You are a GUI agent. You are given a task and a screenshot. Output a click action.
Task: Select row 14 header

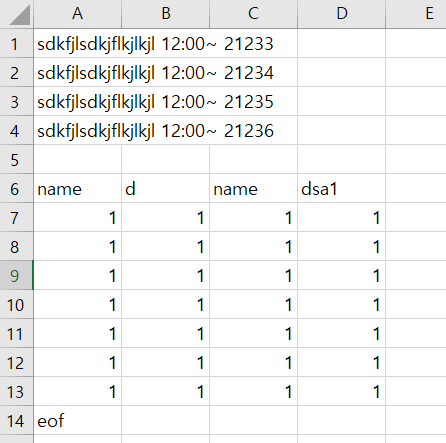click(17, 421)
